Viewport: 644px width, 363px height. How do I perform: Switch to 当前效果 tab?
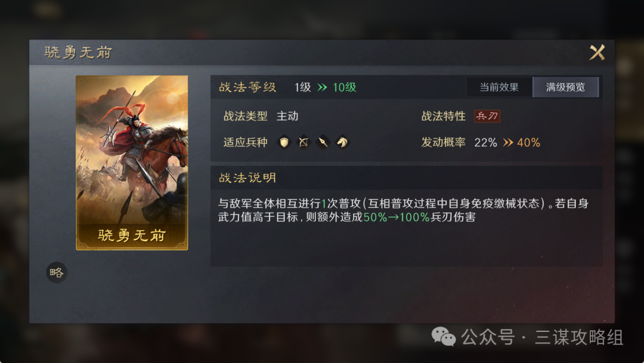(x=499, y=87)
